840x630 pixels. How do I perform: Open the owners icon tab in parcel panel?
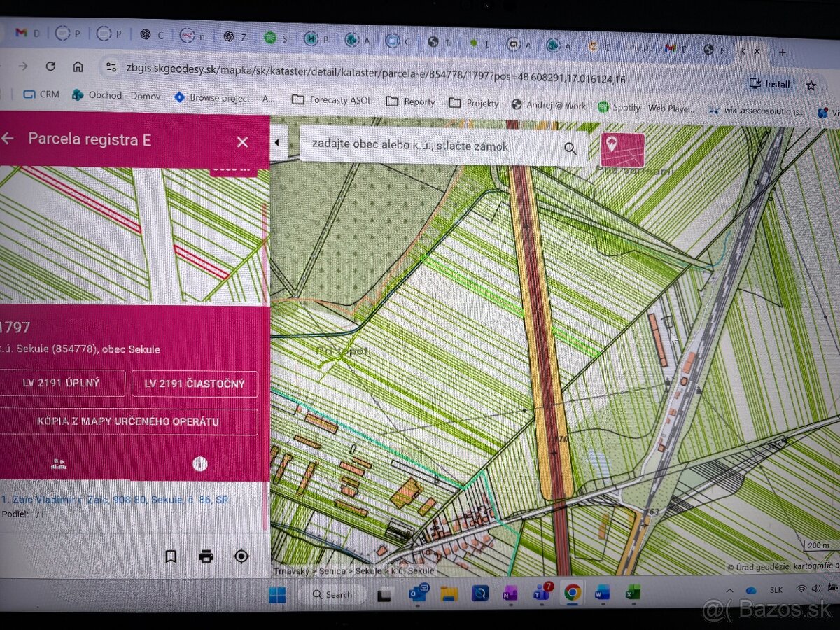click(x=59, y=463)
